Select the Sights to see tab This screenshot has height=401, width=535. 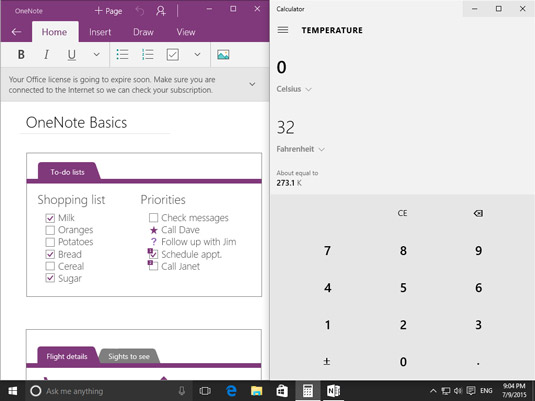[x=129, y=357]
